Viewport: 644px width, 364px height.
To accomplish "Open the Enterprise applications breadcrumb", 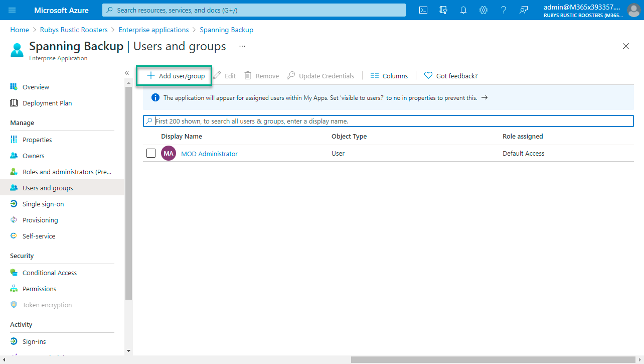I will (x=153, y=30).
